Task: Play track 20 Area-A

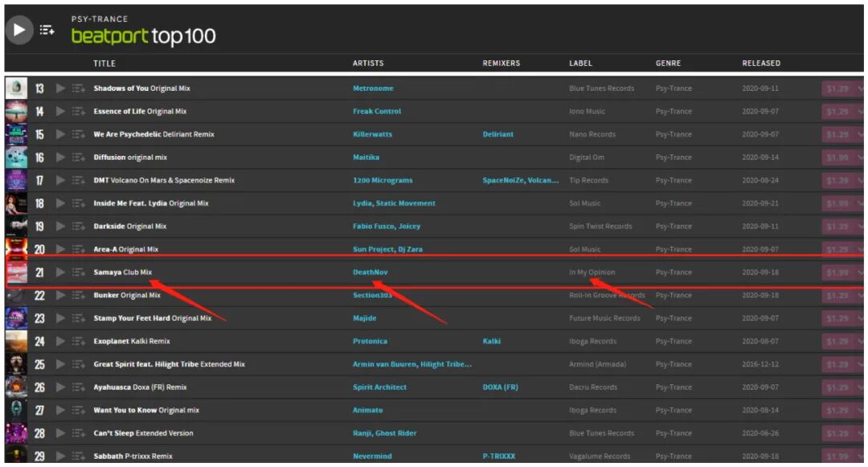Action: tap(60, 249)
